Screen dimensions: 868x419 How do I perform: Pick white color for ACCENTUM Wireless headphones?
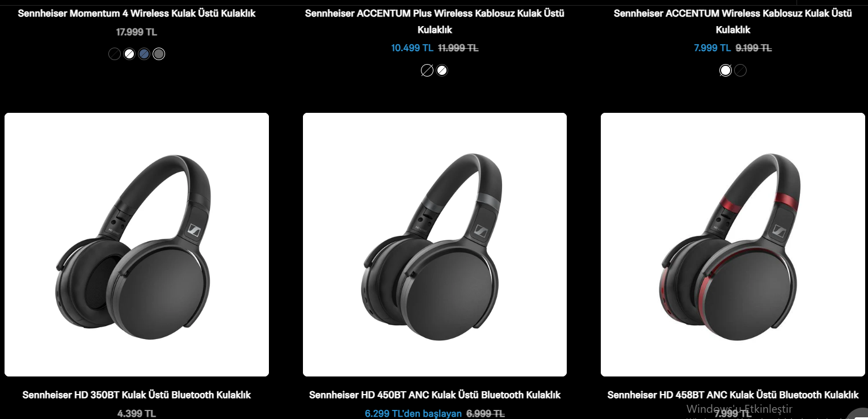click(x=726, y=70)
